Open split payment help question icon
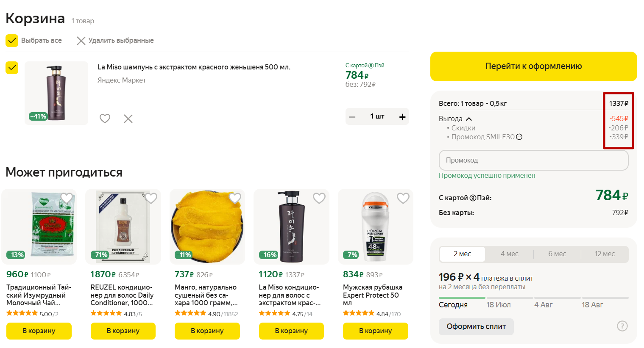 (622, 326)
